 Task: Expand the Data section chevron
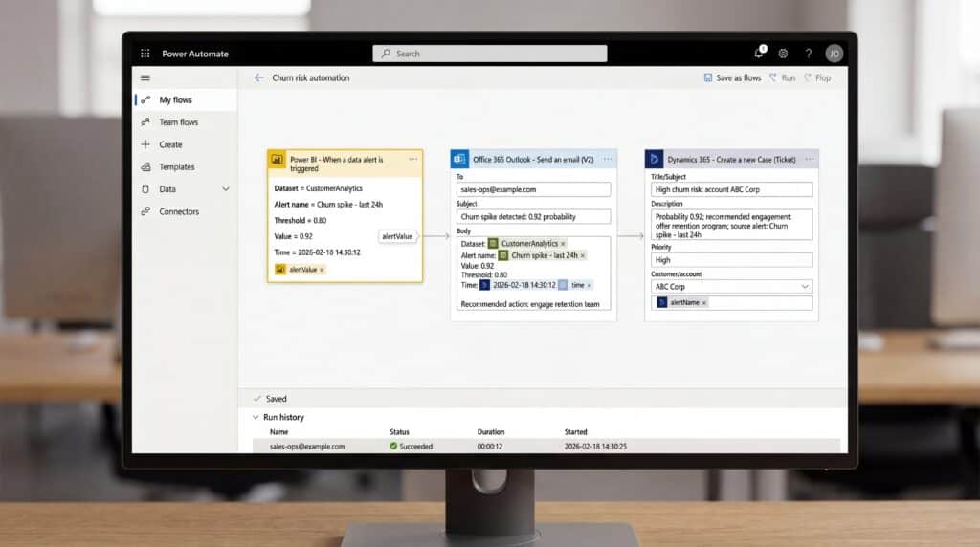click(x=226, y=189)
